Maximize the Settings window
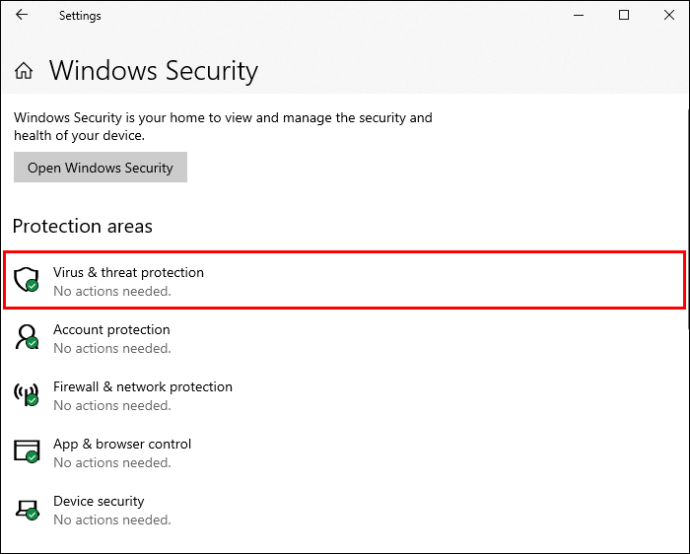Viewport: 690px width, 554px height. pyautogui.click(x=624, y=15)
